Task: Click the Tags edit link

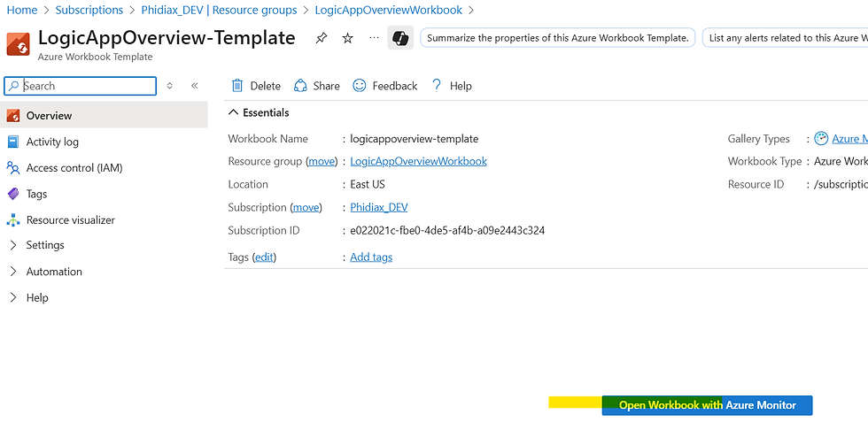Action: [x=264, y=257]
